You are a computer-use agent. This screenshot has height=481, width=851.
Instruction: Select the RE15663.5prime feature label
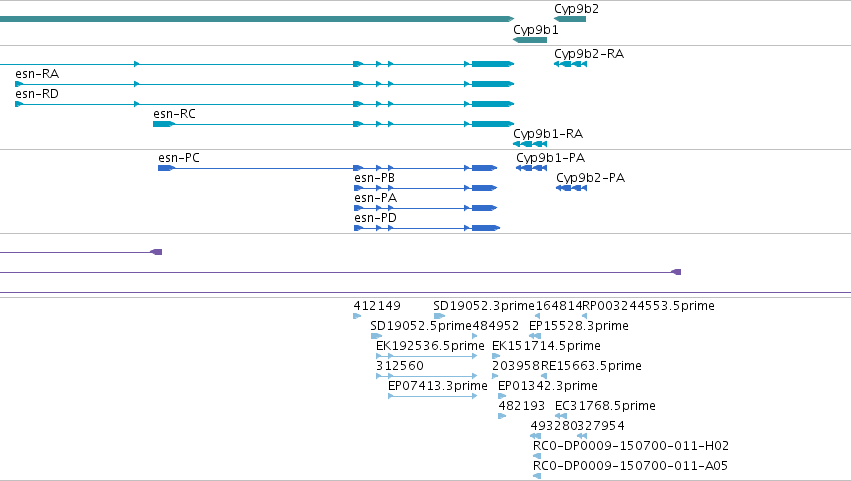pos(592,365)
